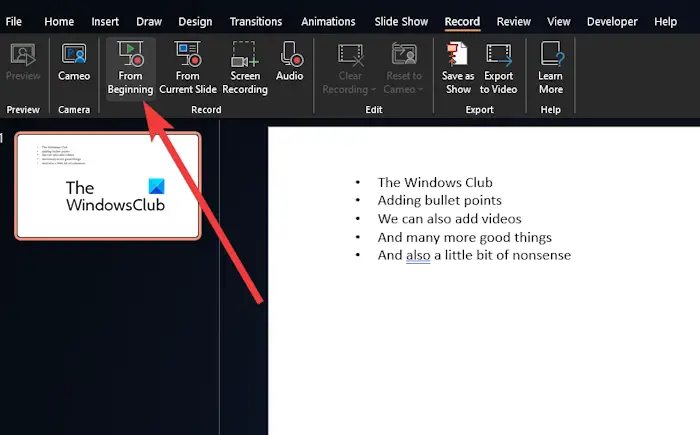Open the File menu
The height and width of the screenshot is (435, 700).
(x=13, y=21)
